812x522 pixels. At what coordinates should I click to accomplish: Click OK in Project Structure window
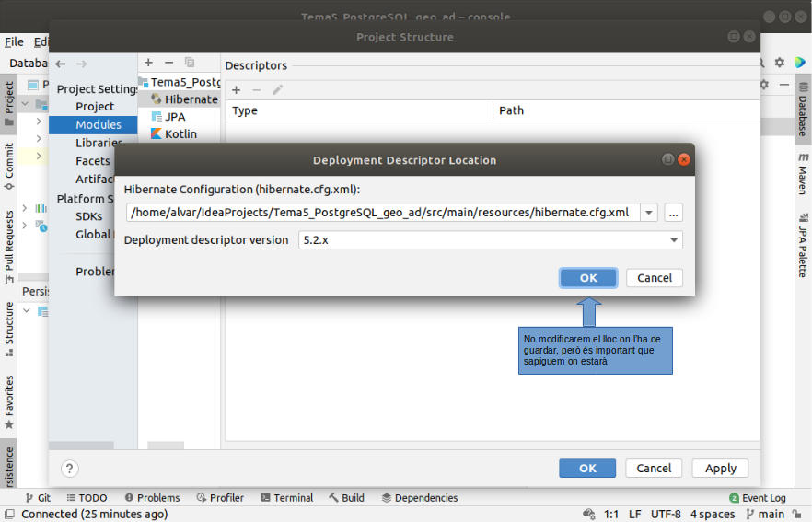coord(587,468)
